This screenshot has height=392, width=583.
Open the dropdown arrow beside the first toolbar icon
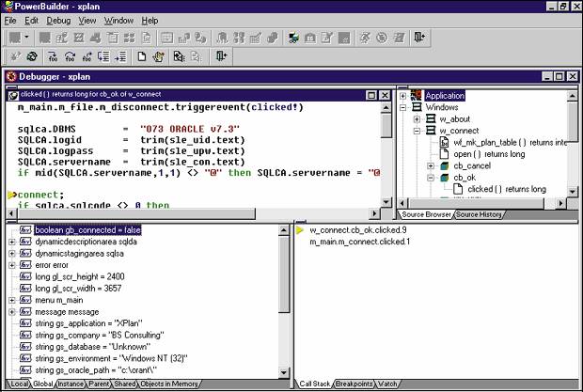click(26, 38)
